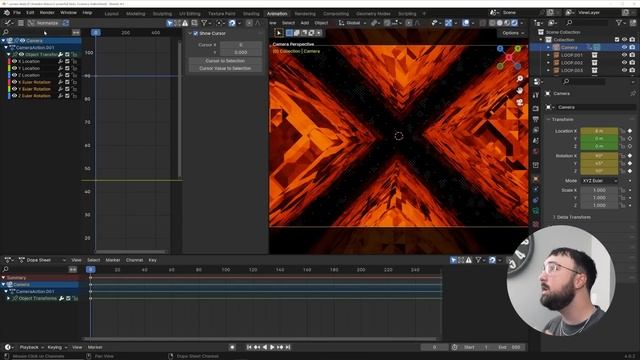Switch to the Layout workspace tab
This screenshot has width=640, height=360.
click(111, 13)
